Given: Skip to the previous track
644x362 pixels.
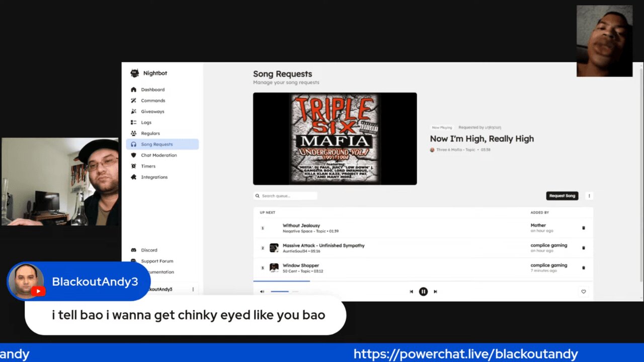Looking at the screenshot, I should pyautogui.click(x=411, y=292).
